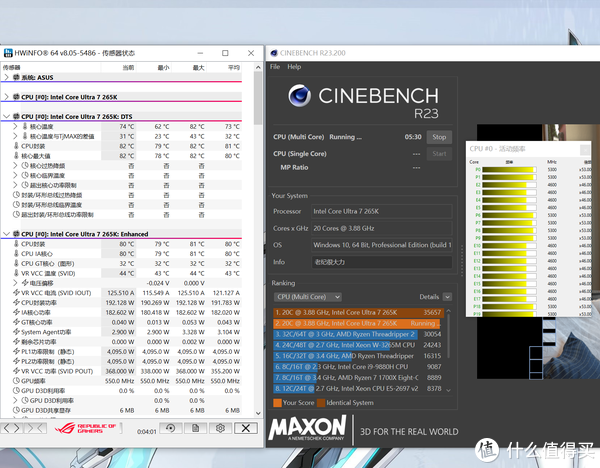This screenshot has height=468, width=600.
Task: Open HWiNFO settings via the gear icon
Action: 220,428
